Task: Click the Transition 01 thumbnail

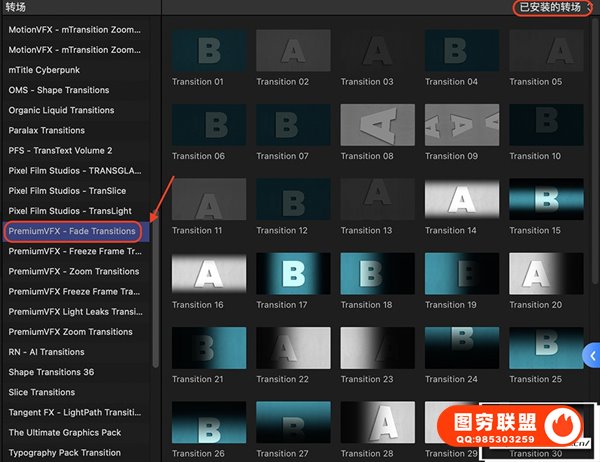Action: pos(209,50)
